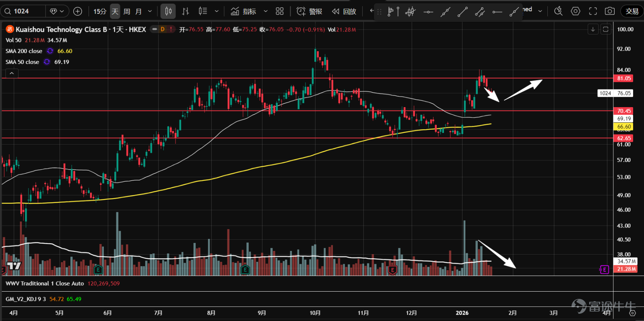Open the diamond plan dropdown
644x321 pixels.
tap(57, 11)
